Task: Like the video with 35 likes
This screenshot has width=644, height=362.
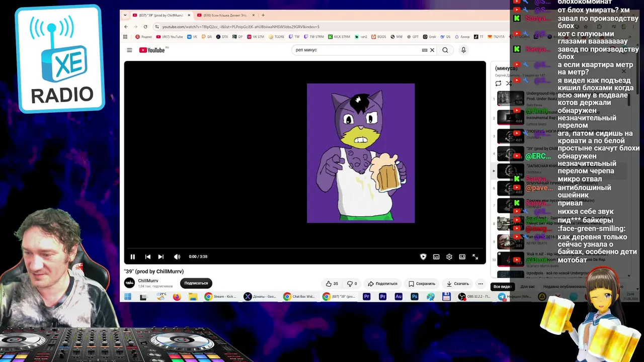Action: click(332, 284)
